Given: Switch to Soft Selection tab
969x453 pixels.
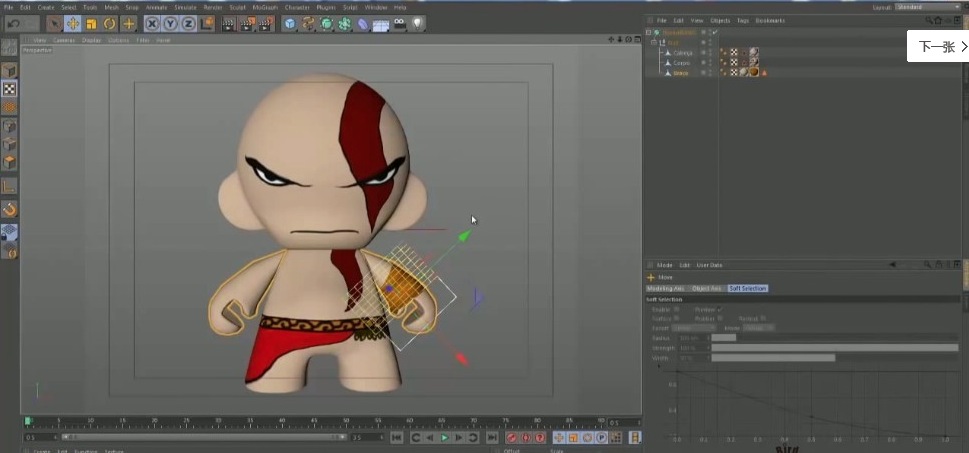Looking at the screenshot, I should [x=748, y=289].
